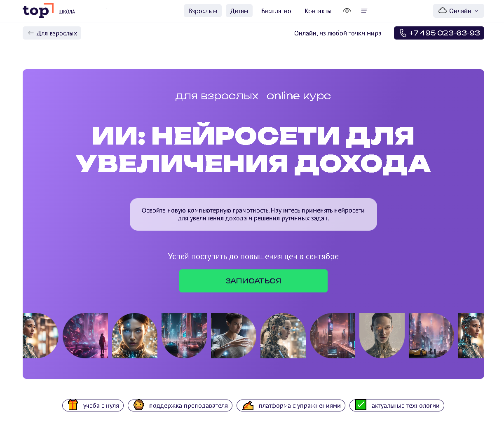Select the Бесплатно navigation link
Viewport: 504px width, 423px height.
tap(276, 11)
